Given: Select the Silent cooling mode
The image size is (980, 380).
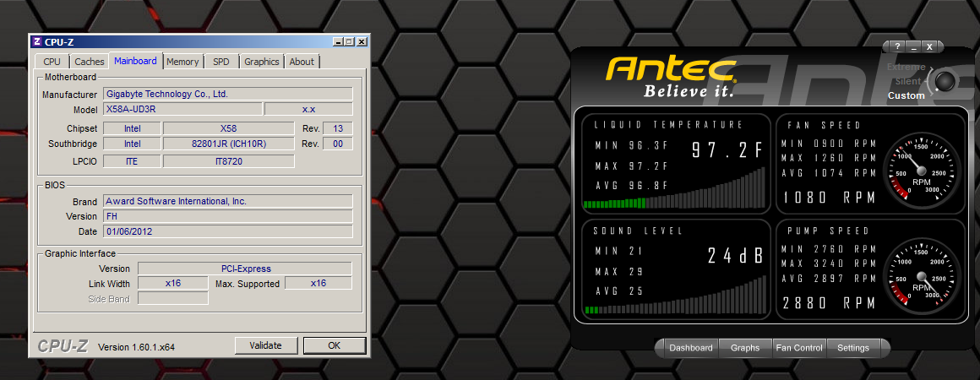Looking at the screenshot, I should click(x=907, y=81).
